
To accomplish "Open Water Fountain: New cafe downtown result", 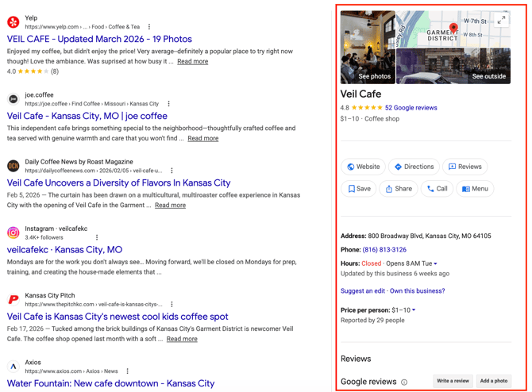I will 110,383.
